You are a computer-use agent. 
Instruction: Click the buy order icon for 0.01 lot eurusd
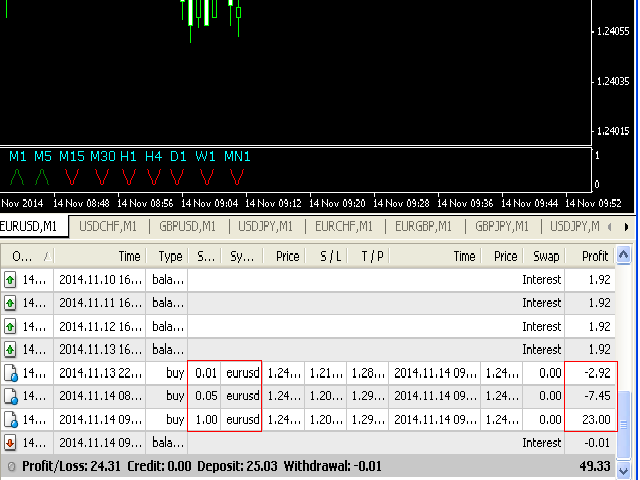11,373
